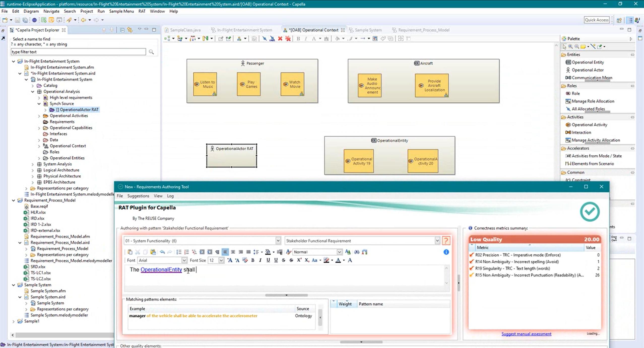The image size is (644, 348).
Task: Open the Stakeholder Functional Requirement dropdown
Action: [x=437, y=241]
